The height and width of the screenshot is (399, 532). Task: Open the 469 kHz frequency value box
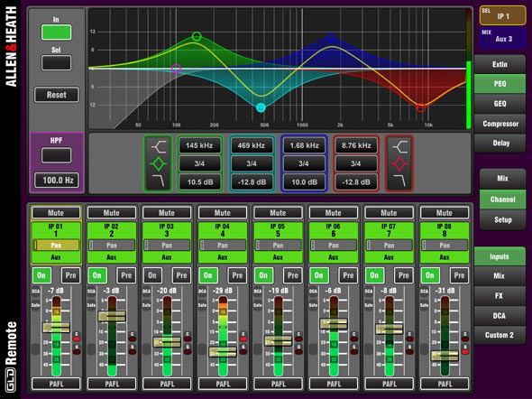click(252, 145)
